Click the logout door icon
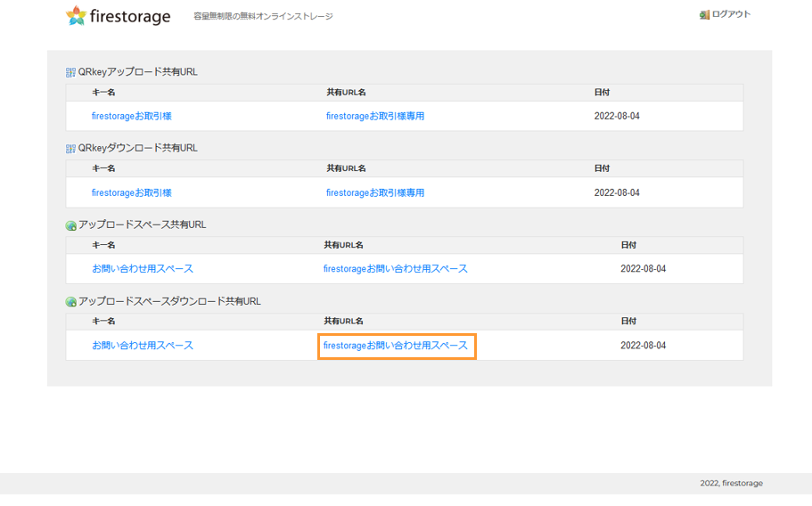 coord(704,15)
